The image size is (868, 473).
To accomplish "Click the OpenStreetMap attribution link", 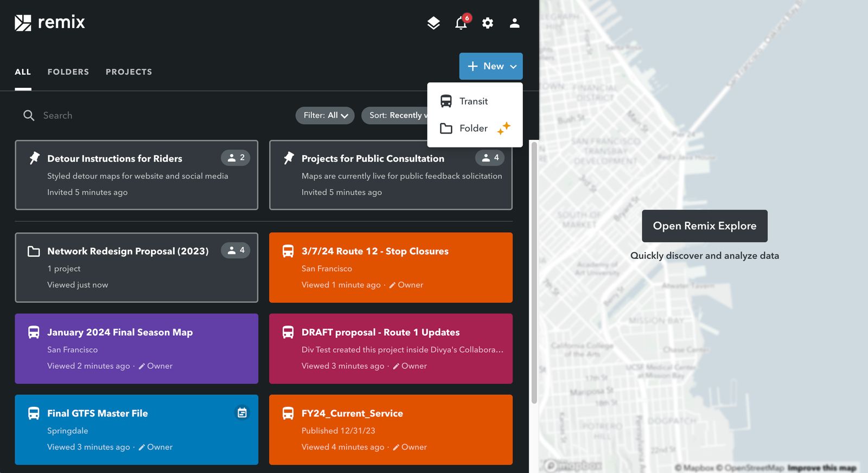I will (x=750, y=468).
